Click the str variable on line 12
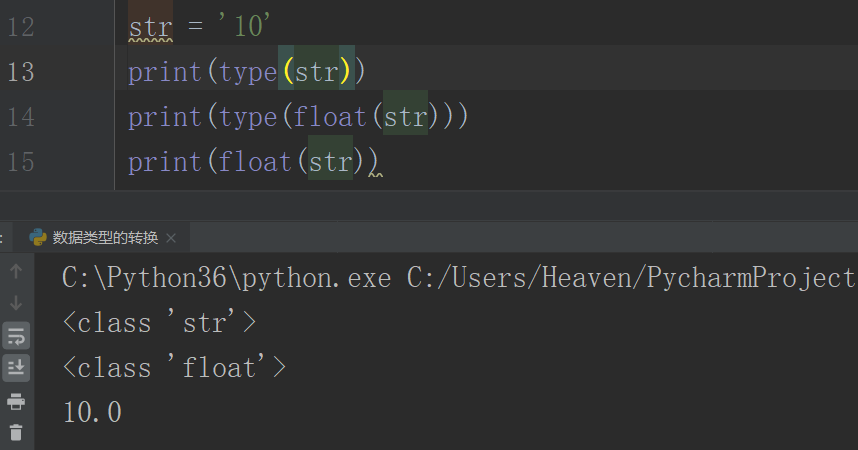The width and height of the screenshot is (858, 450). point(150,27)
